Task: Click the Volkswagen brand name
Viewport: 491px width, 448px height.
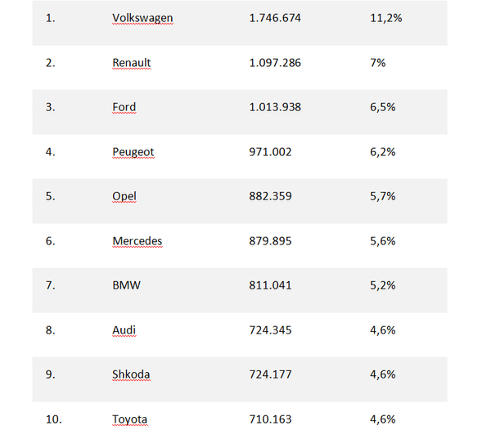Action: click(x=142, y=18)
